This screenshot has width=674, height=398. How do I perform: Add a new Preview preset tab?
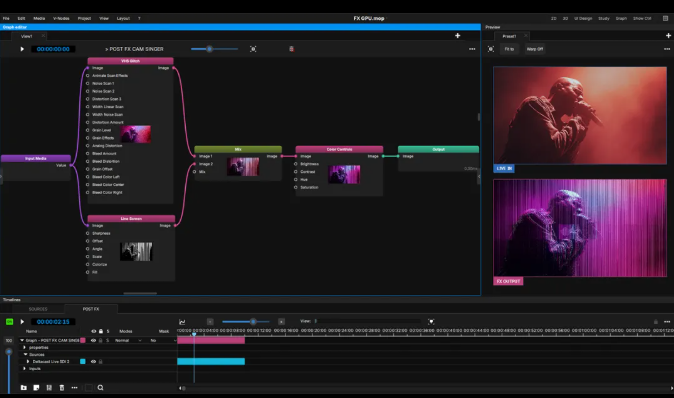coord(668,36)
